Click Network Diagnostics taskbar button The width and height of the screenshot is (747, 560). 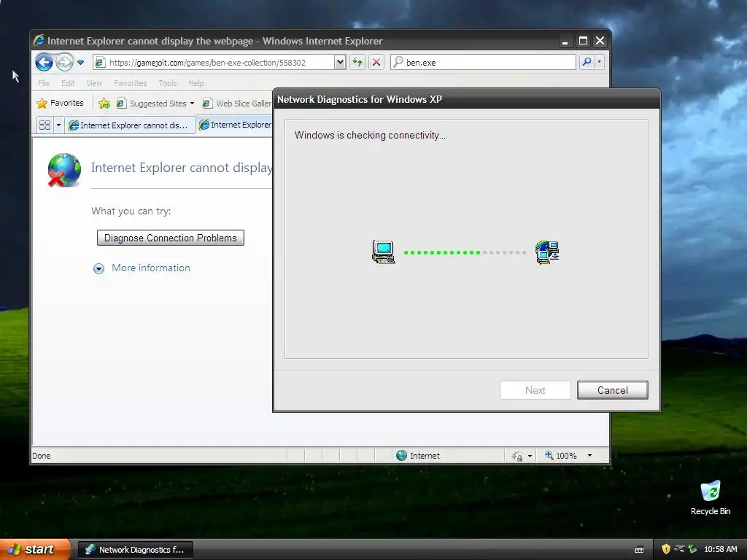pos(135,550)
